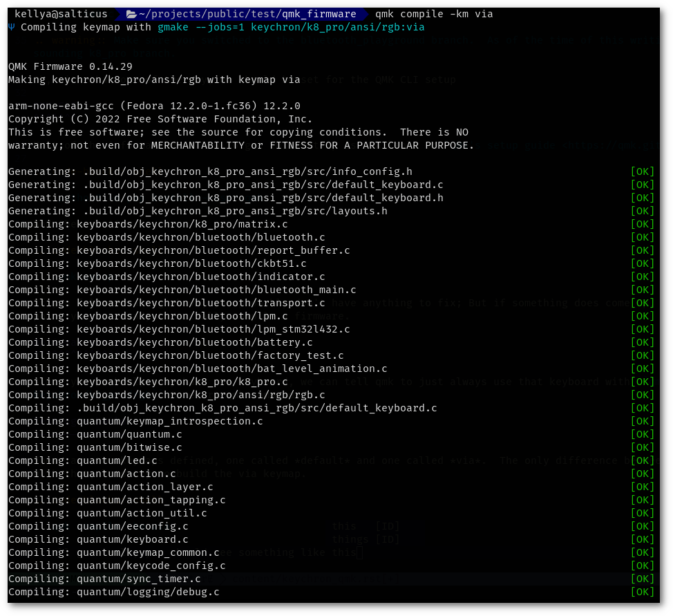Click the Compiling k8_pro/matrix.c line
This screenshot has height=616, width=673.
[148, 224]
